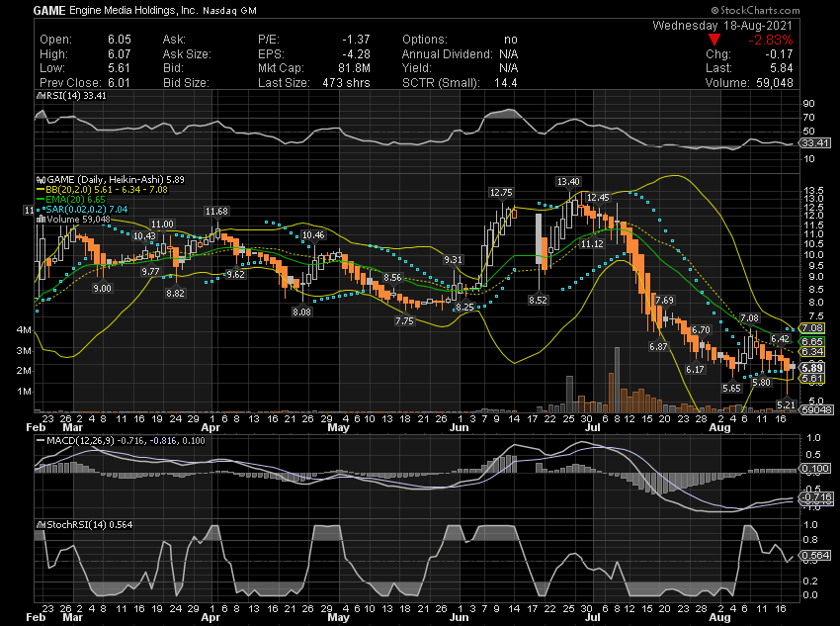
Task: Click the Mkt Cap value 81.8M
Action: [354, 68]
